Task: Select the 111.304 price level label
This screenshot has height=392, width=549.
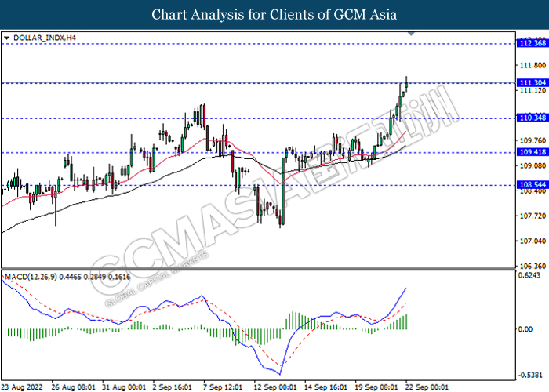Action: pos(533,83)
